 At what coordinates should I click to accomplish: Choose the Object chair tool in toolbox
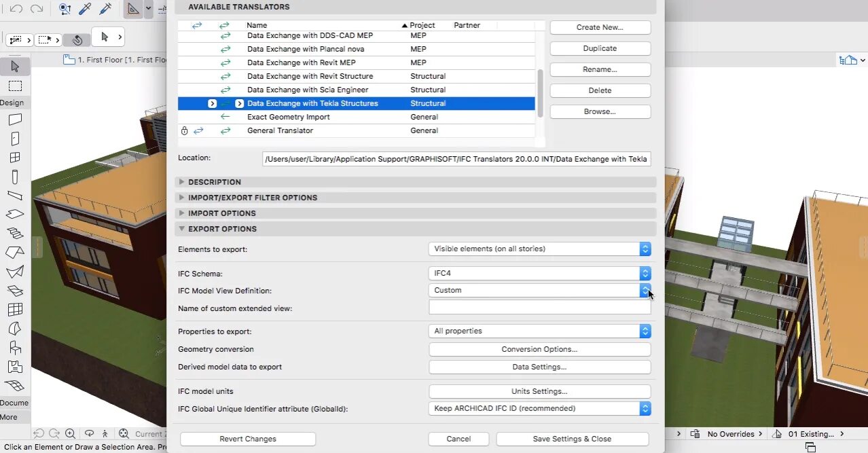coord(15,348)
